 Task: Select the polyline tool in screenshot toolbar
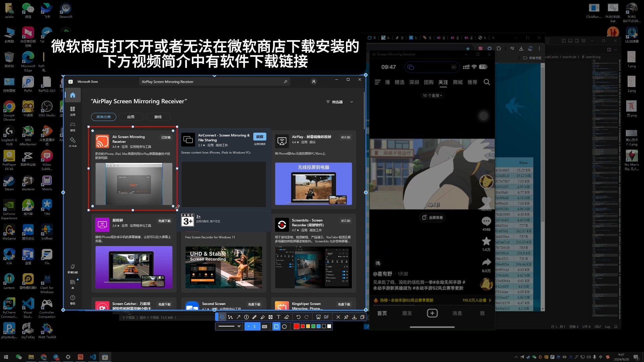coord(230,317)
